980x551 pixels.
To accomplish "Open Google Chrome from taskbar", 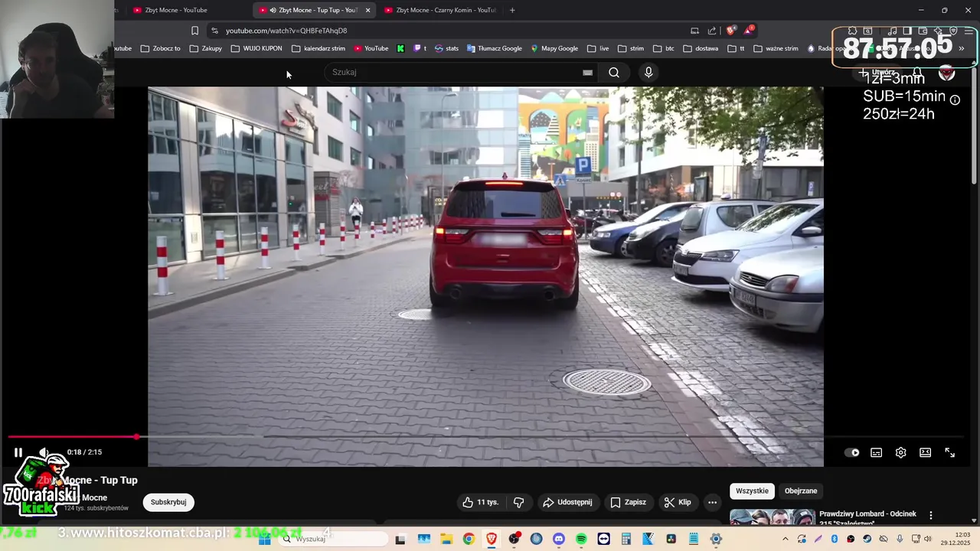I will 469,539.
